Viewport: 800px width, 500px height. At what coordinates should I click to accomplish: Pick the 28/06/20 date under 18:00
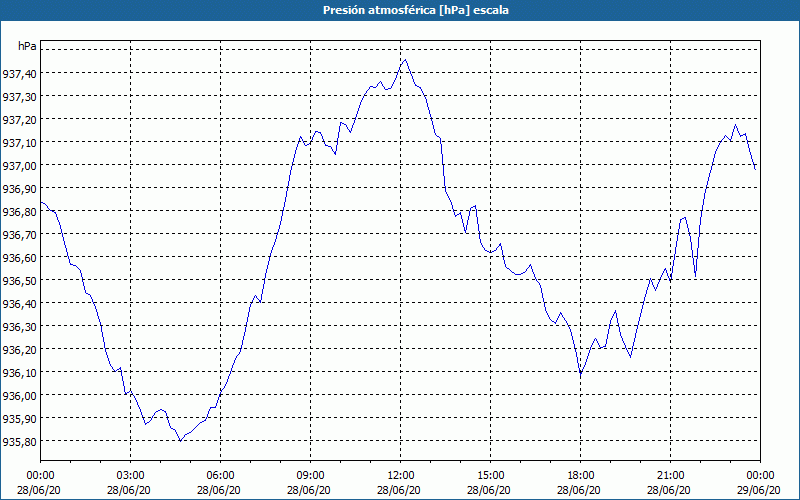[x=581, y=490]
